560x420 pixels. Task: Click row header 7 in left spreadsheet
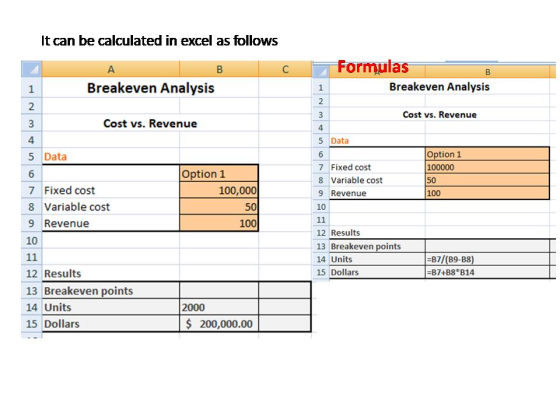tap(31, 190)
